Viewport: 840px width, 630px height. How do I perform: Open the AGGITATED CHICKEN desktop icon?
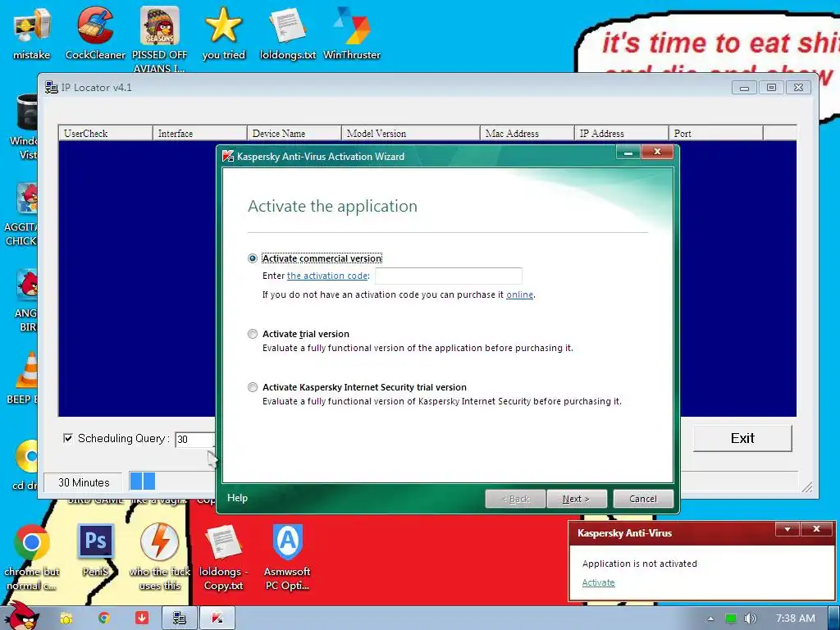coord(21,214)
